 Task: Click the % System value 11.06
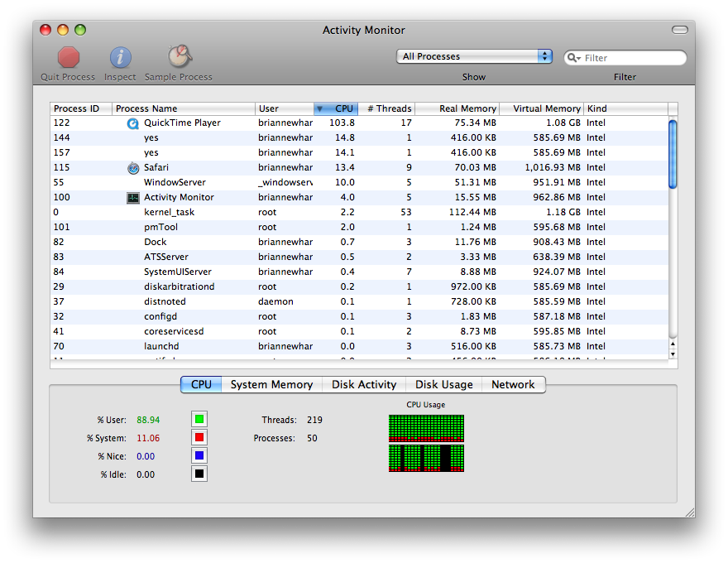point(148,438)
